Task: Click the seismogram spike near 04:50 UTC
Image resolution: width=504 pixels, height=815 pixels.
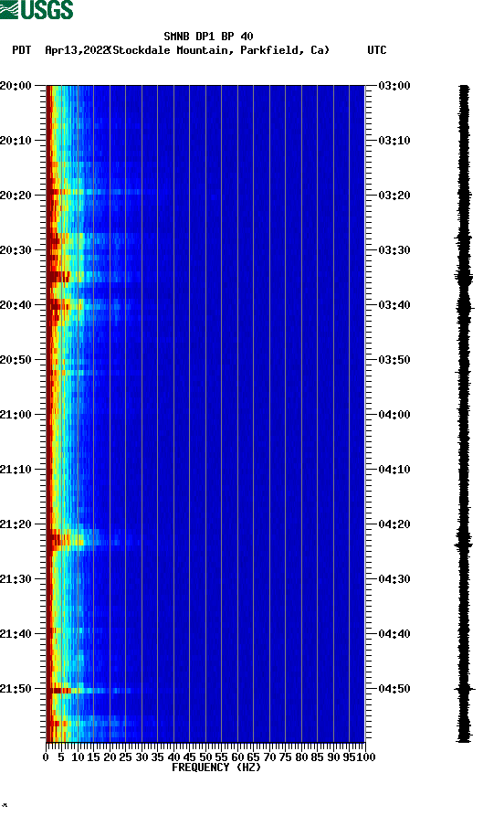Action: (465, 689)
